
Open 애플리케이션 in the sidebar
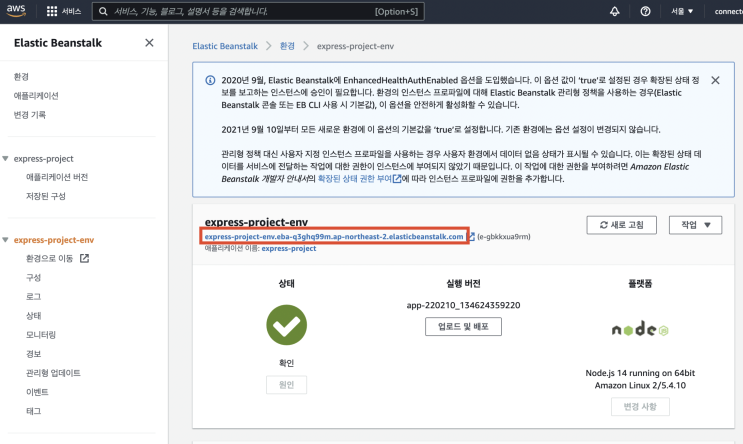click(x=36, y=96)
